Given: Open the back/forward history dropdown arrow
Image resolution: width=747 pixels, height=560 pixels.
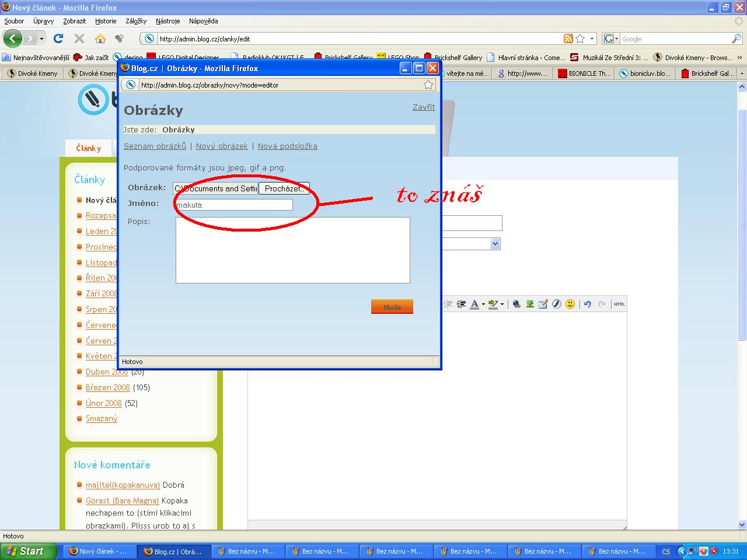Looking at the screenshot, I should [41, 39].
